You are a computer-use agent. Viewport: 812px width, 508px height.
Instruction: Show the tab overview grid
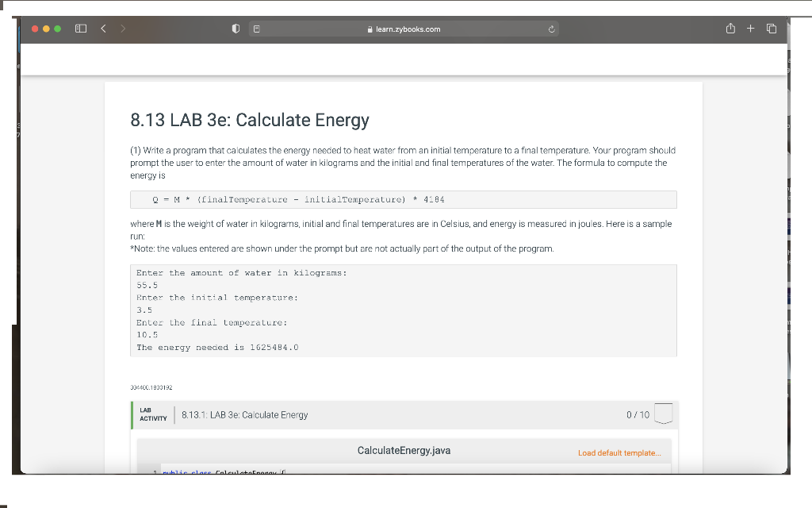coord(770,28)
